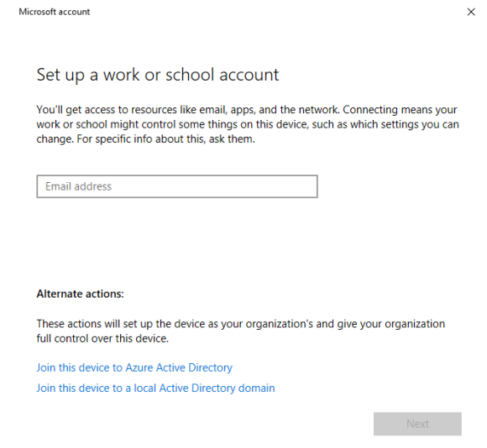Open Join this device to Azure Active Directory

(x=134, y=367)
